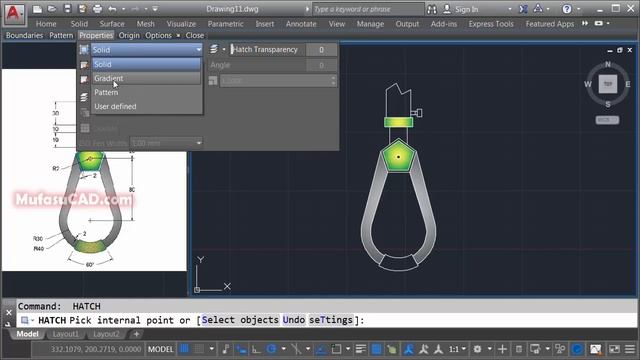Toggle grid display in status bar

point(184,349)
